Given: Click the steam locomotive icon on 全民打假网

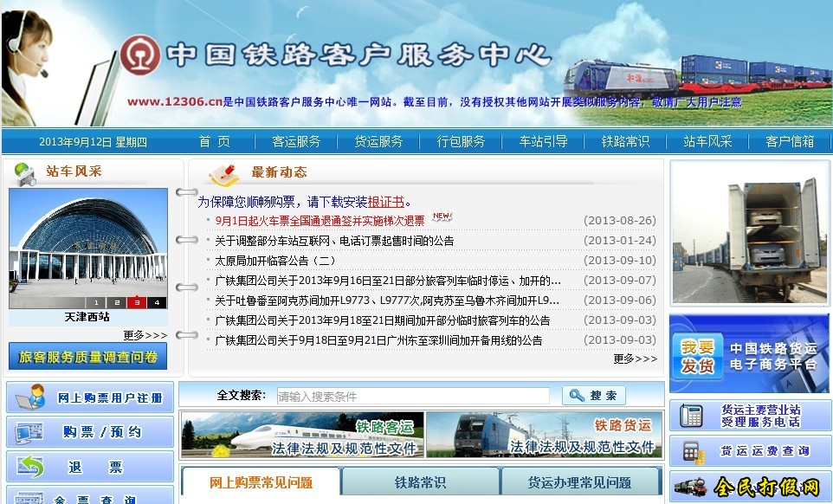Looking at the screenshot, I should (691, 486).
